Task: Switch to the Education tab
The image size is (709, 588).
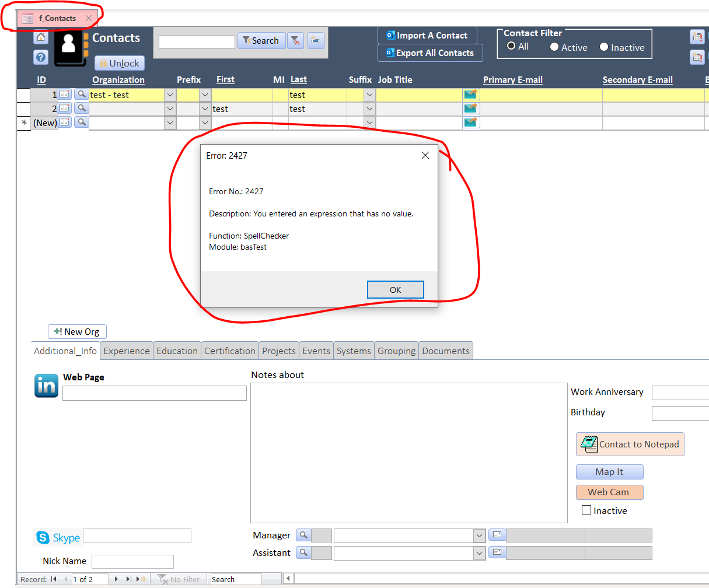Action: (177, 351)
